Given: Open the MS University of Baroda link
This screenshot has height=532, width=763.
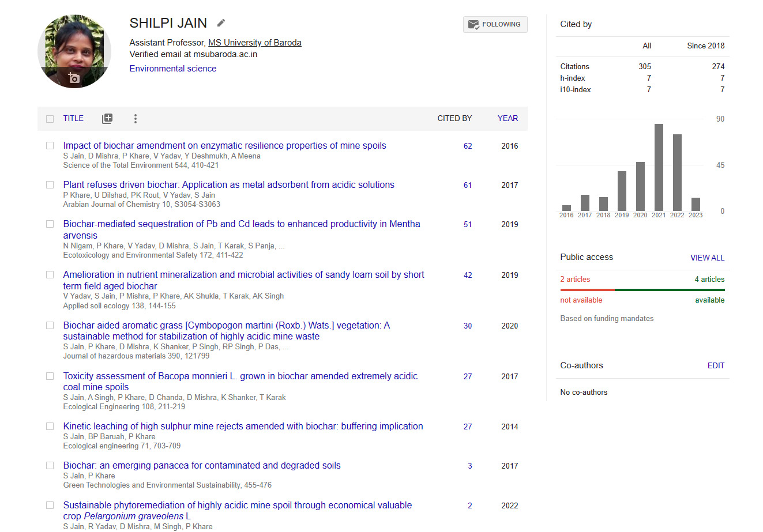Looking at the screenshot, I should point(254,43).
